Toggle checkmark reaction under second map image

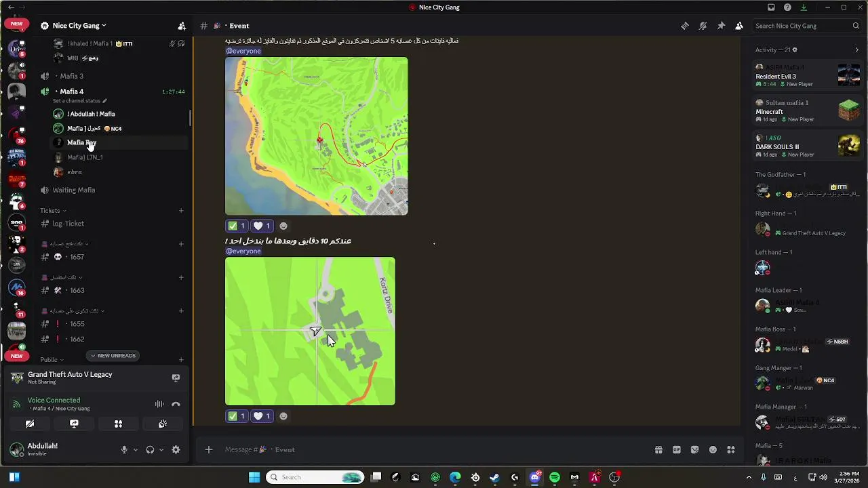(237, 416)
